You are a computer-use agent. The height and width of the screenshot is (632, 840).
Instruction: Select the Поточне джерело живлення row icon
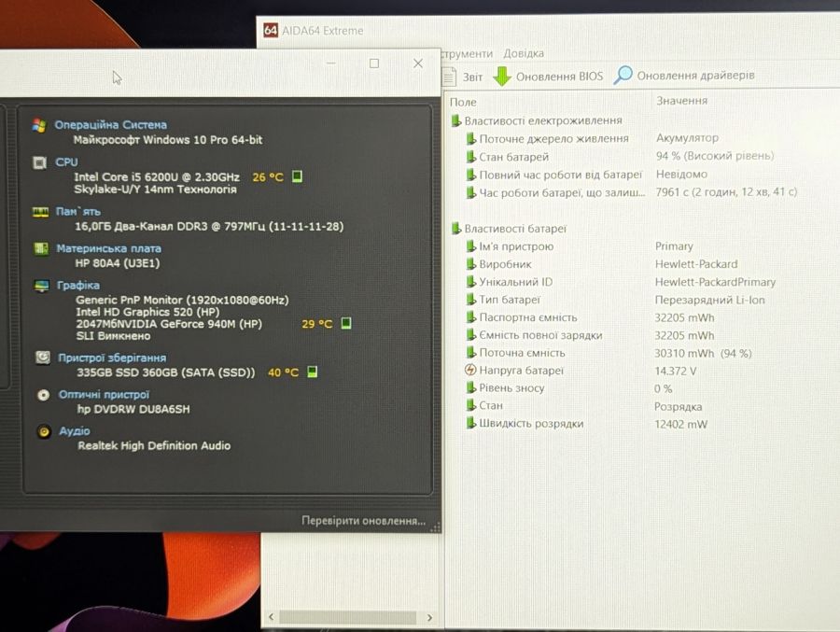pos(471,138)
